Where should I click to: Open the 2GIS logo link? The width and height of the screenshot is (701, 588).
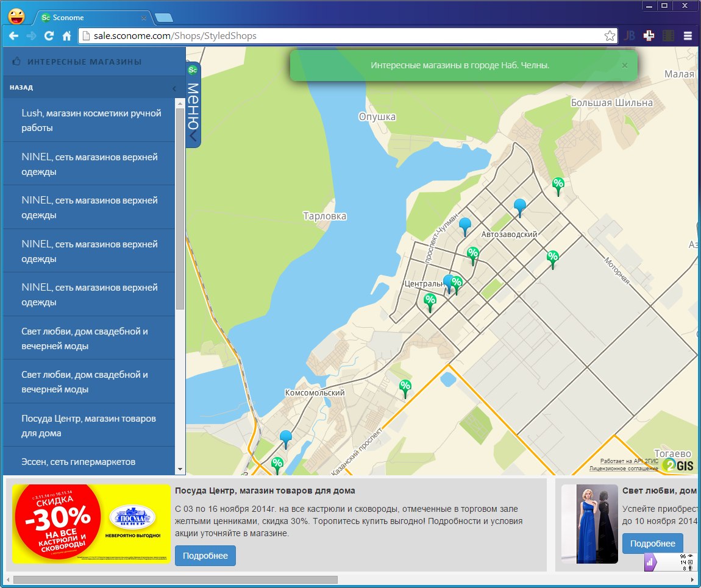(x=678, y=465)
